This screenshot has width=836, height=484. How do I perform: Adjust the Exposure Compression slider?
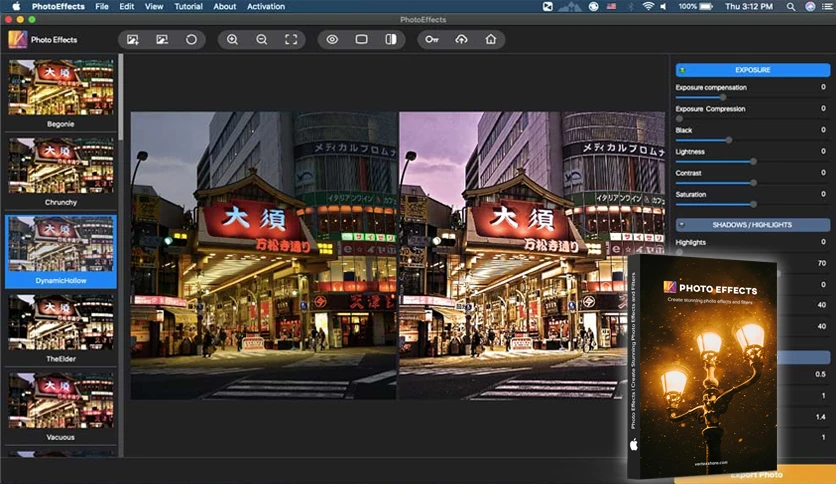(x=679, y=118)
